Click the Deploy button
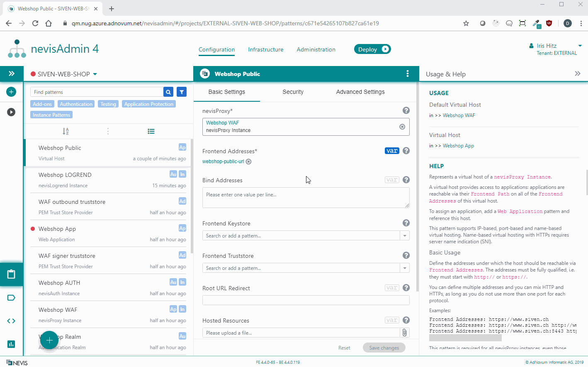 372,49
